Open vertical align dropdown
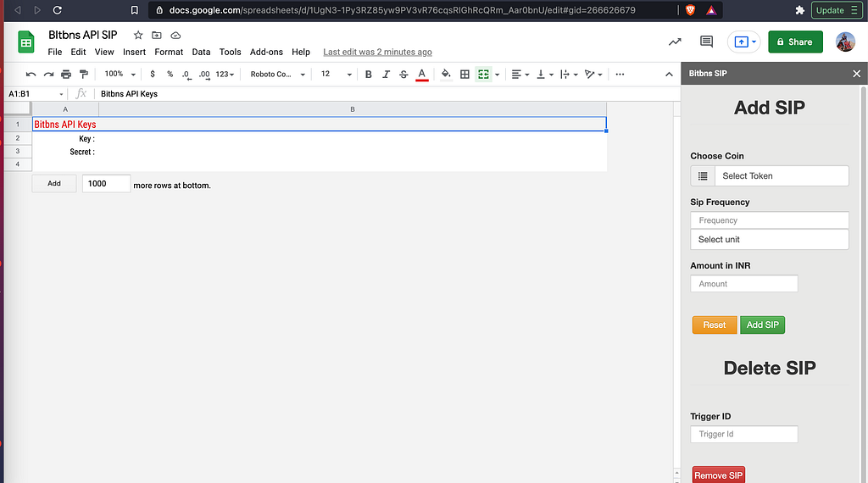The width and height of the screenshot is (868, 483). pyautogui.click(x=545, y=74)
